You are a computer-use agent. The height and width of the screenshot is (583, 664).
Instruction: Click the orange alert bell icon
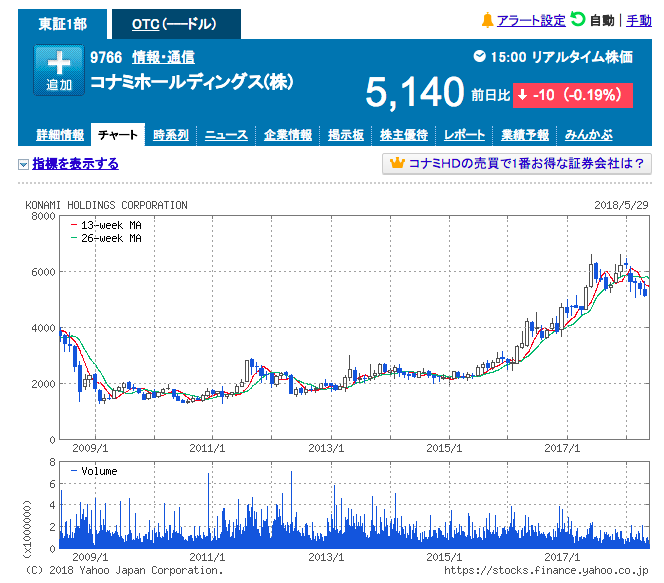coord(487,20)
